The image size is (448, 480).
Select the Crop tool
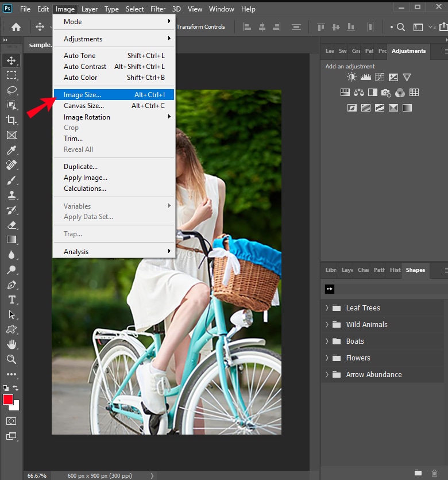pos(11,120)
